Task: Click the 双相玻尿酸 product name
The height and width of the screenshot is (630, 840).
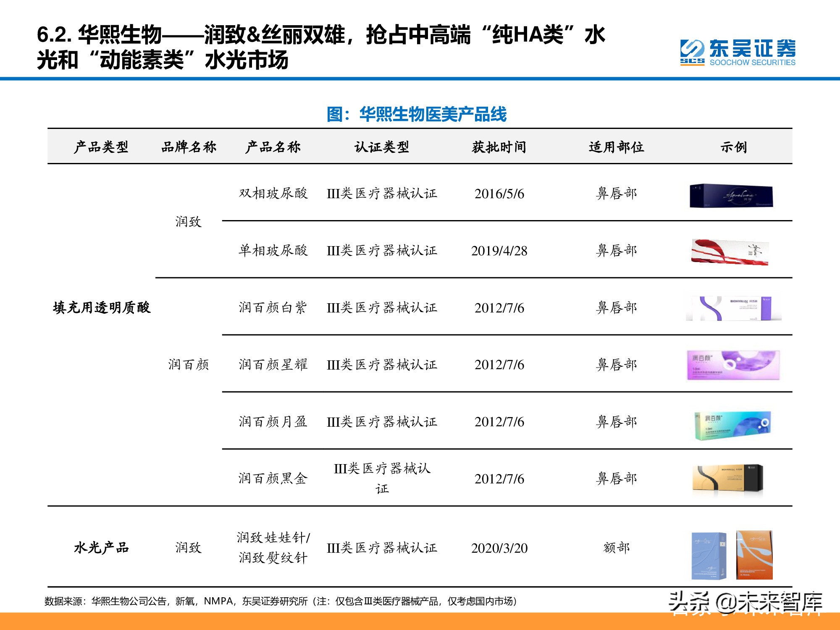Action: (x=273, y=194)
